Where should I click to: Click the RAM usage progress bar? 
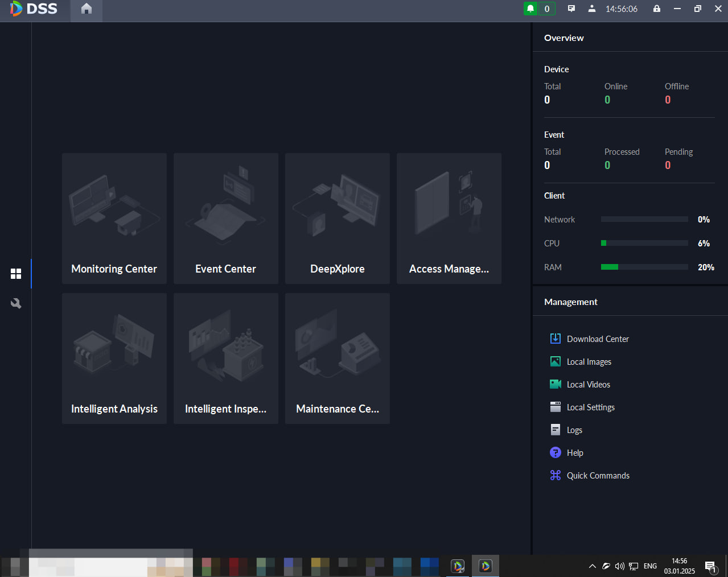[x=644, y=267]
